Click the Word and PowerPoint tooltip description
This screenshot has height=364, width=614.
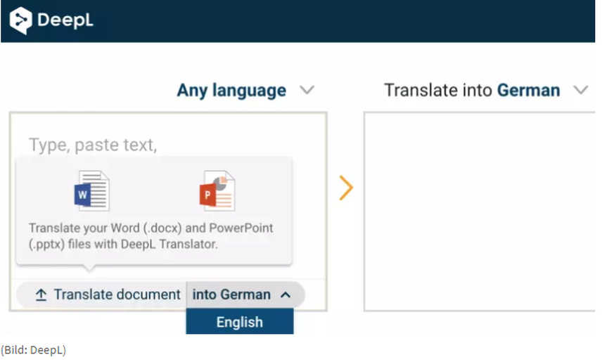(x=151, y=237)
